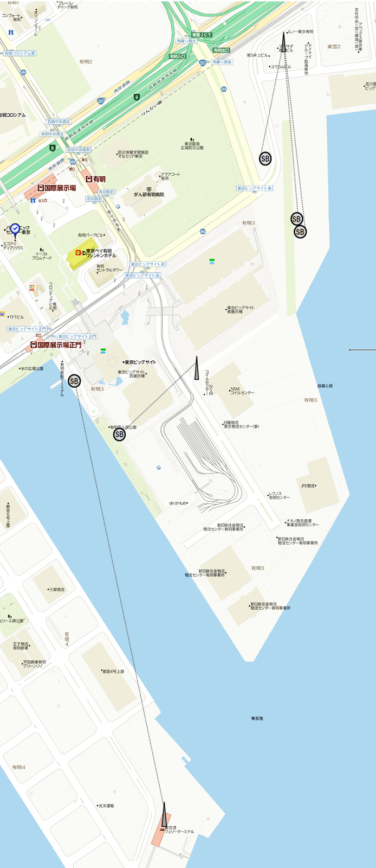Click the 有明出口 expressway exit sign
The image size is (376, 868).
click(222, 50)
